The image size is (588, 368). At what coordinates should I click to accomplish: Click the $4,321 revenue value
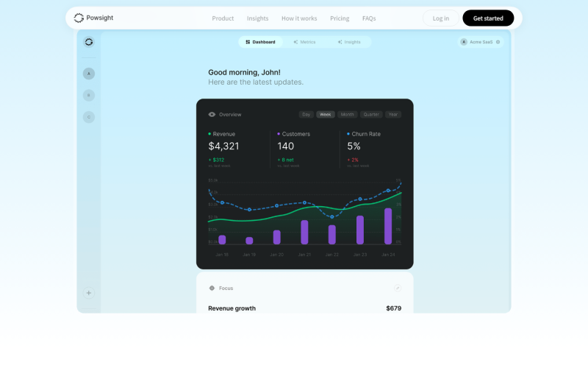223,146
